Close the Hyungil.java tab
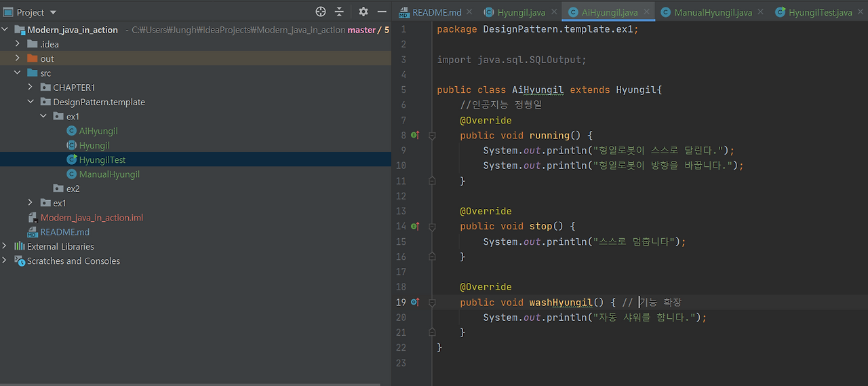 554,12
